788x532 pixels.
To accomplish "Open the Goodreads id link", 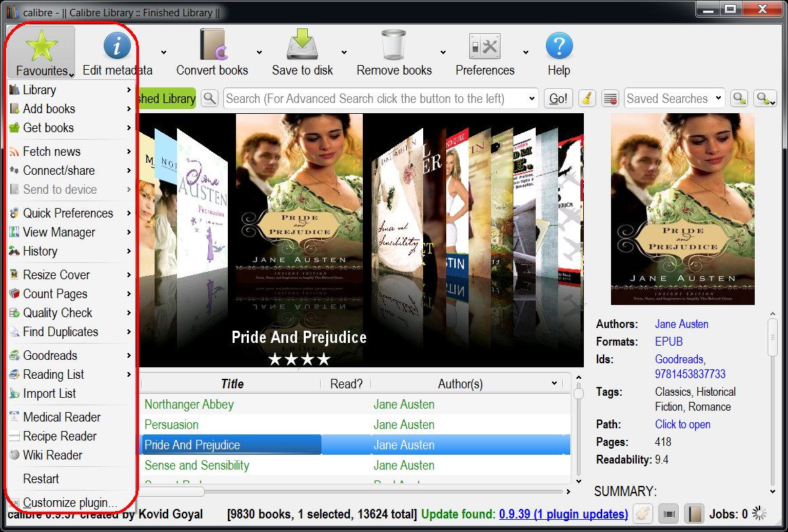I will point(679,360).
